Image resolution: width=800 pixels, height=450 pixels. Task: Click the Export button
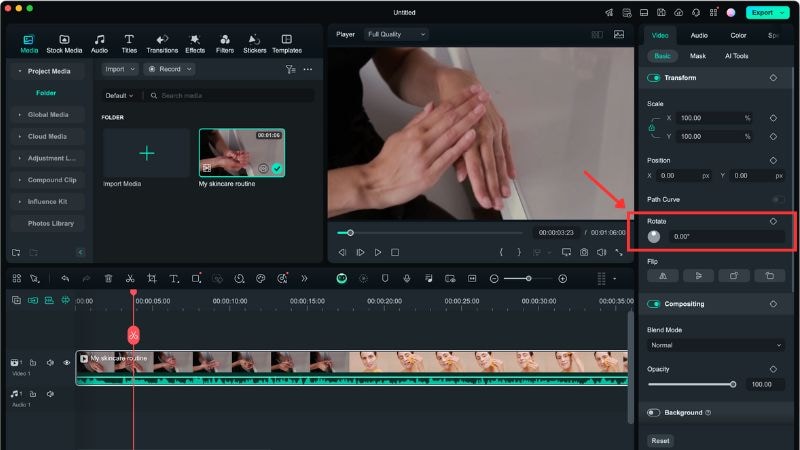click(x=767, y=12)
